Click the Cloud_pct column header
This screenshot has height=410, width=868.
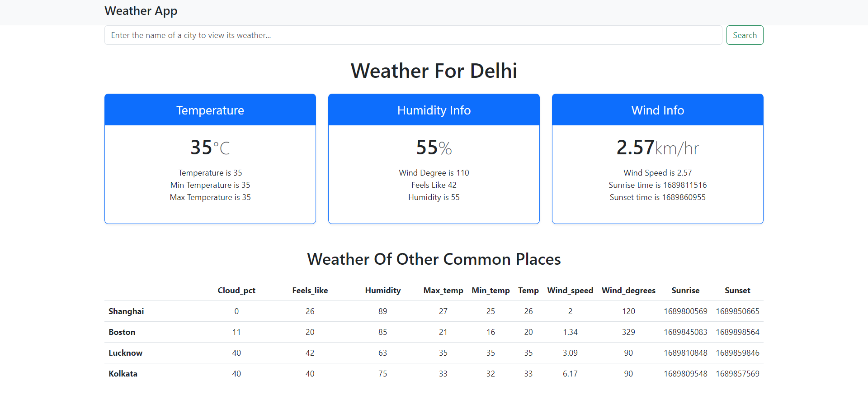[236, 290]
